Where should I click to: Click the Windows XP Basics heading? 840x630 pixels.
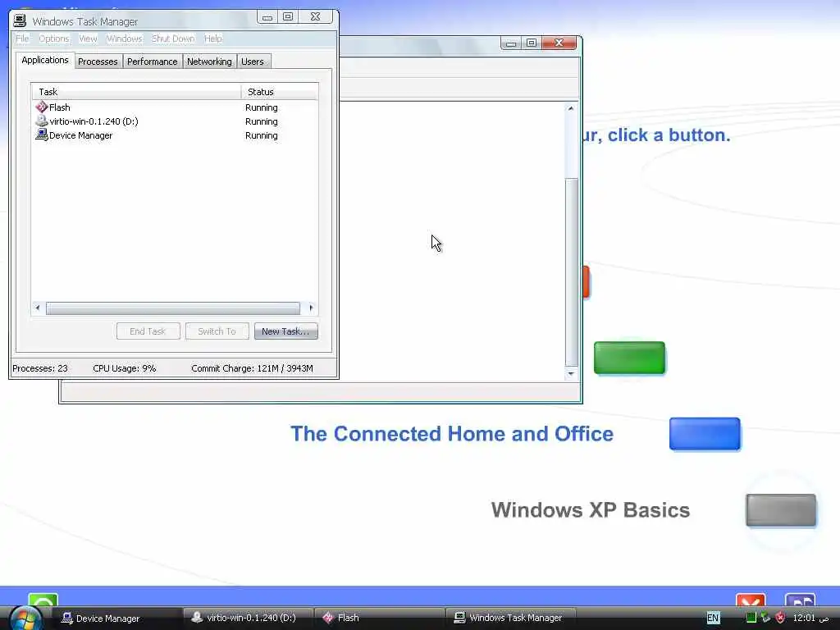coord(591,510)
